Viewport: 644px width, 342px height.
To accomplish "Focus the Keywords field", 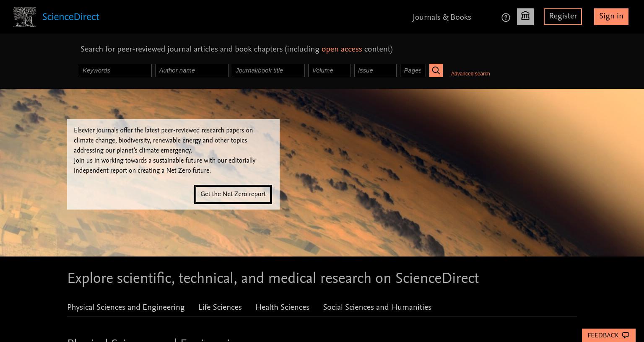I will pyautogui.click(x=115, y=70).
